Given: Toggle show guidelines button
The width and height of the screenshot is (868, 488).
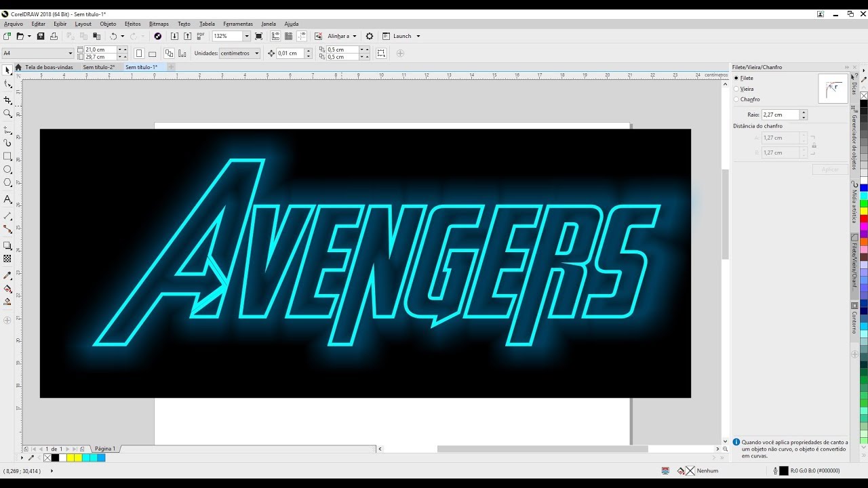Looking at the screenshot, I should pyautogui.click(x=301, y=36).
